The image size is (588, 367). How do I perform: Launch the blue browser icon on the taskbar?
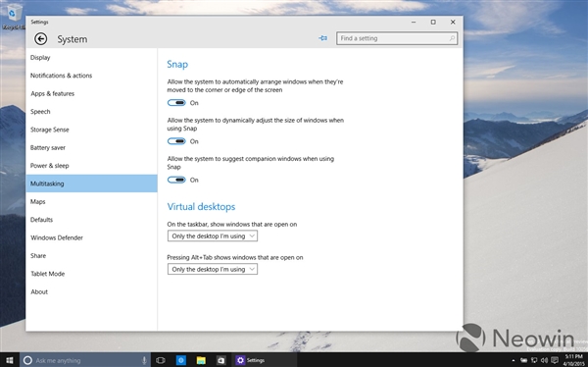pos(180,360)
